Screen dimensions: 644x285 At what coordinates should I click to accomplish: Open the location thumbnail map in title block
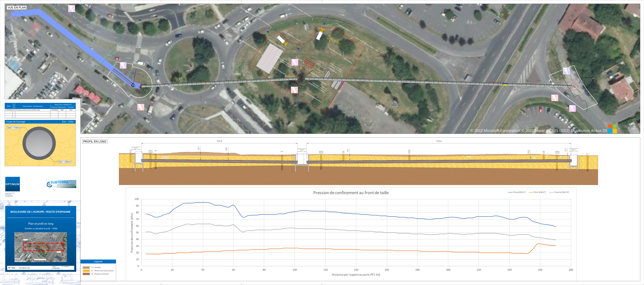click(41, 247)
